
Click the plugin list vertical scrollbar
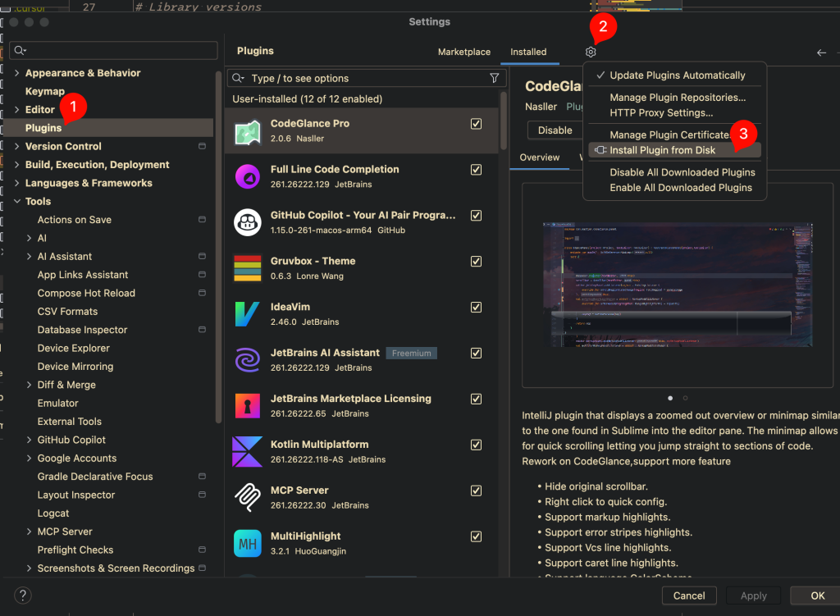tap(503, 121)
